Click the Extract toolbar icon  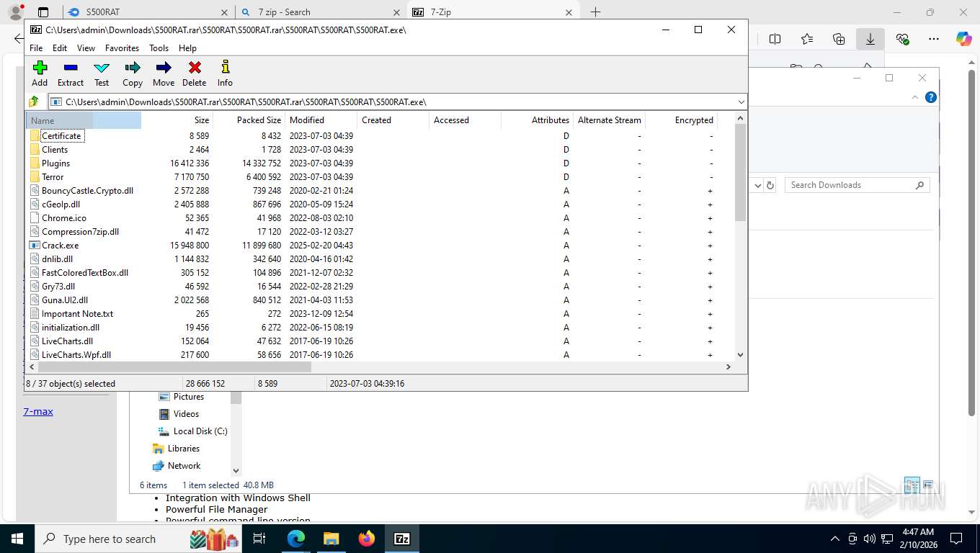(x=71, y=68)
